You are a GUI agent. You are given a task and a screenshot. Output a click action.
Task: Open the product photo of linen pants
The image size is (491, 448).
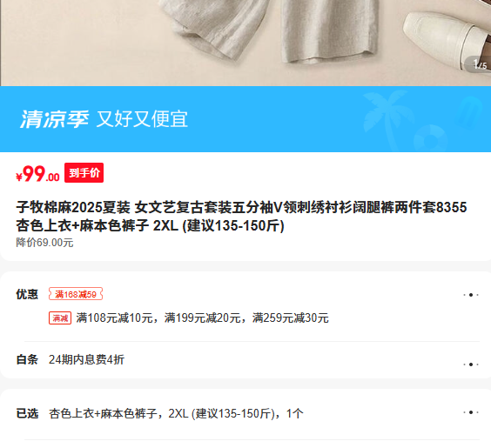tap(272, 31)
